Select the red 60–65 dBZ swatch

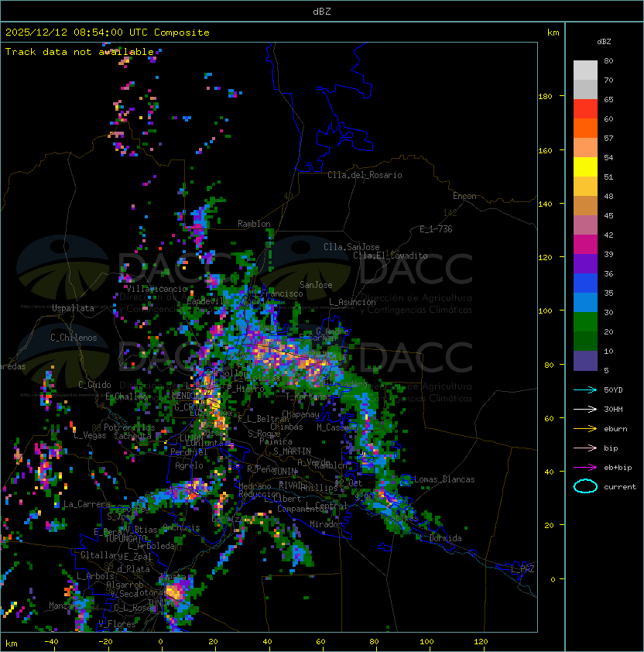point(585,109)
